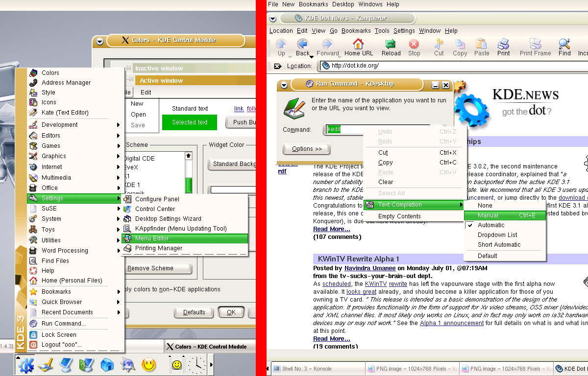Screen dimensions: 588x376
Task: Click Clear in the context menu
Action: (x=415, y=182)
